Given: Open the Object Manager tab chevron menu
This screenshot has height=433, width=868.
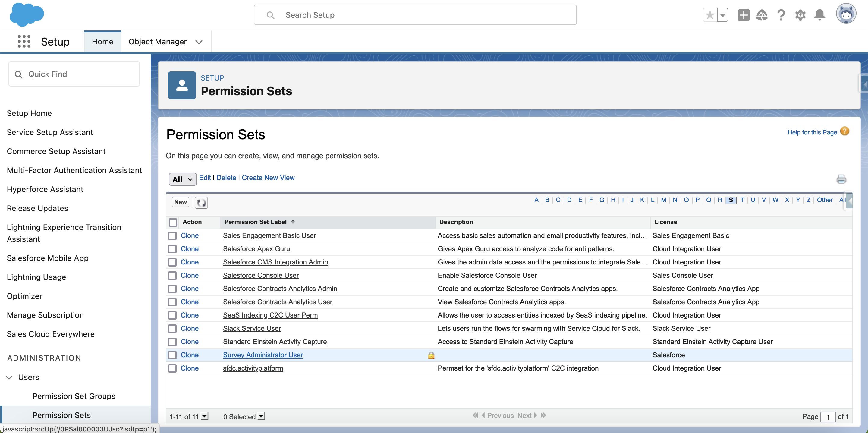Looking at the screenshot, I should point(199,42).
